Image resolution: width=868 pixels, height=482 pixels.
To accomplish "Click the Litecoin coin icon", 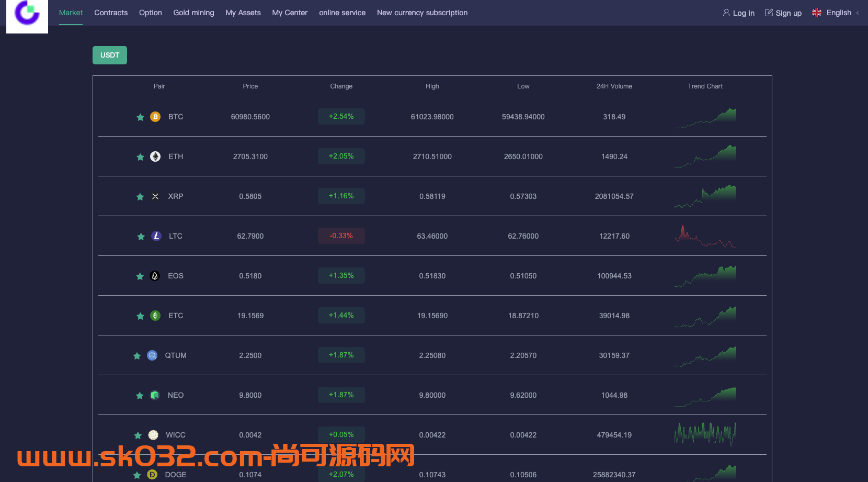I will click(x=156, y=236).
